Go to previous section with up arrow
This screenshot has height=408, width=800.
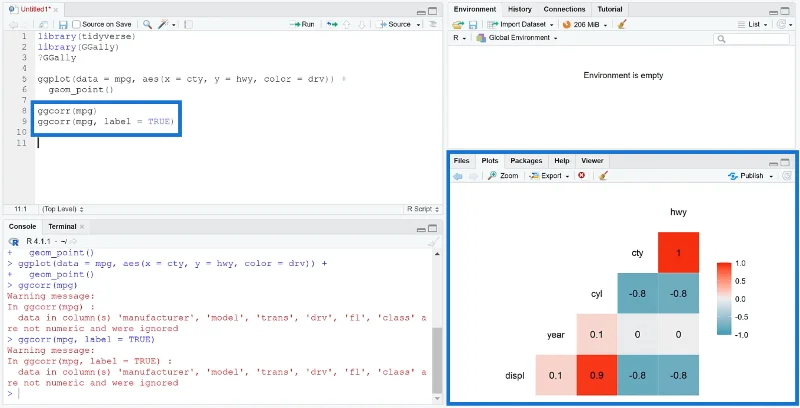347,24
